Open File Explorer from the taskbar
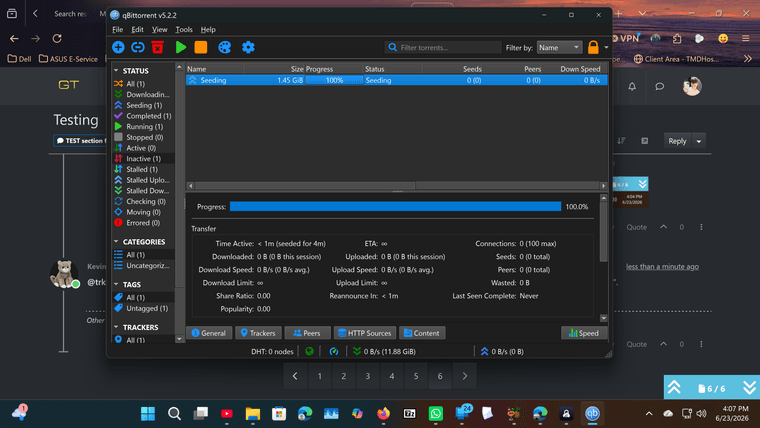This screenshot has width=760, height=428. [x=253, y=413]
